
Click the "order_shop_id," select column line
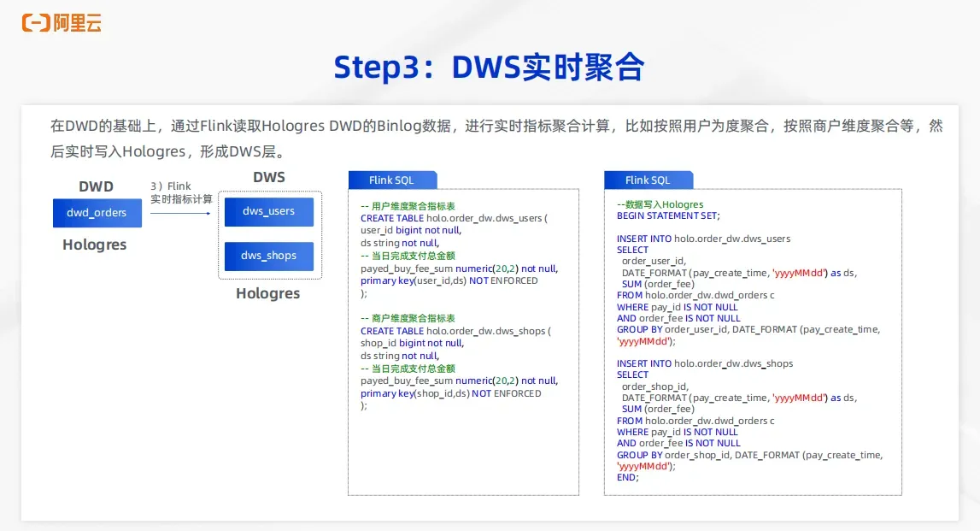pos(655,386)
